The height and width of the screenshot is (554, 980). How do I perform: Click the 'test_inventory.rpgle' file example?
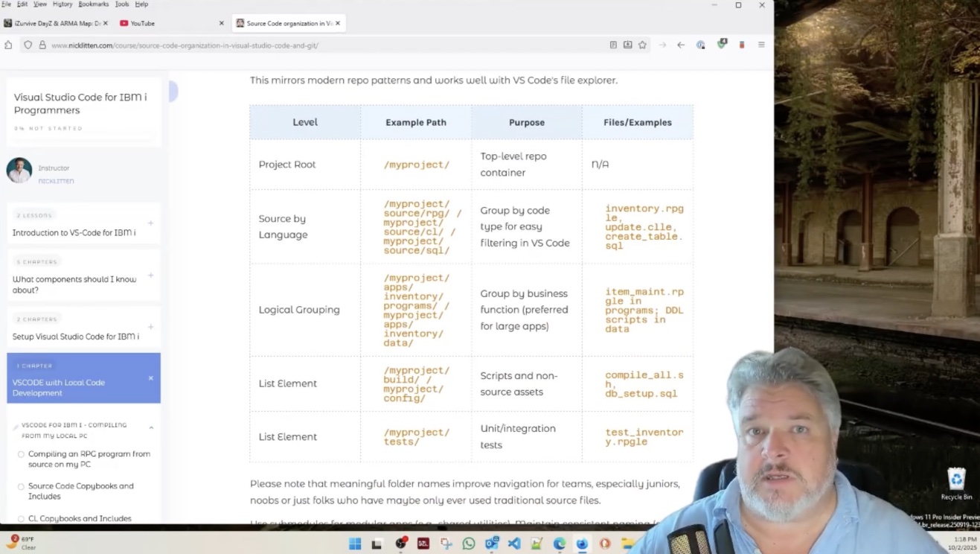(x=644, y=437)
